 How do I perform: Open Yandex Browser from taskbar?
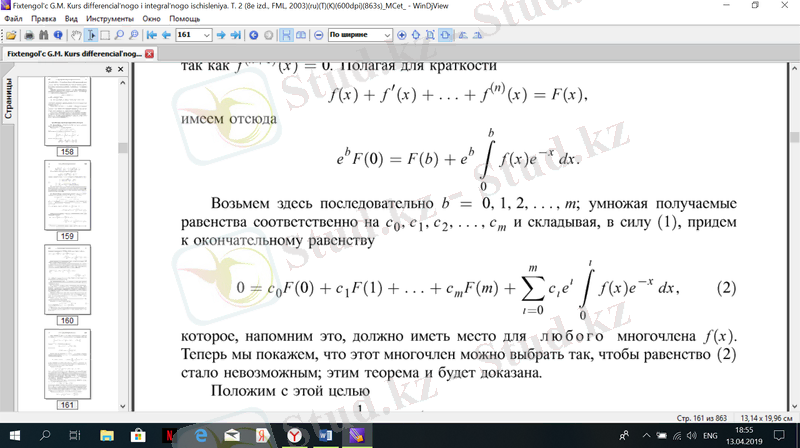coord(294,435)
